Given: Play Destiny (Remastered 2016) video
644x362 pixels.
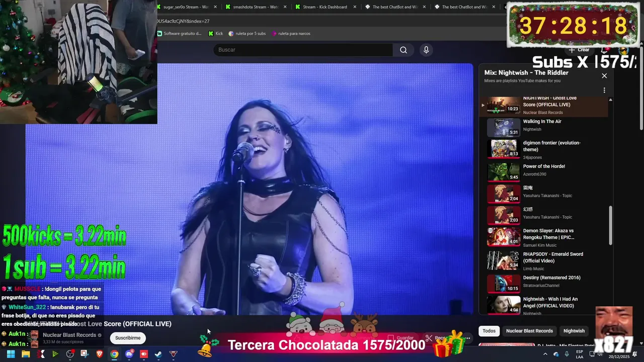Looking at the screenshot, I should (543, 283).
